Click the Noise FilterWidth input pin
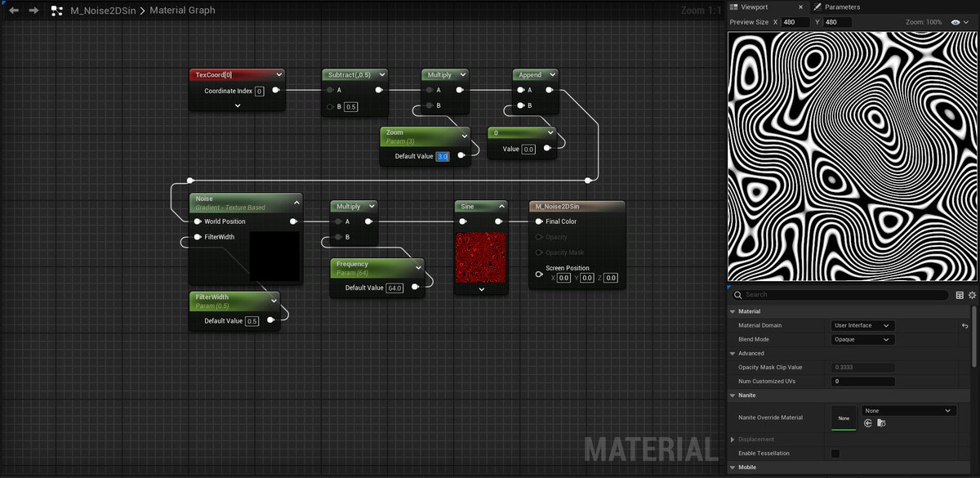The width and height of the screenshot is (980, 478). point(198,237)
